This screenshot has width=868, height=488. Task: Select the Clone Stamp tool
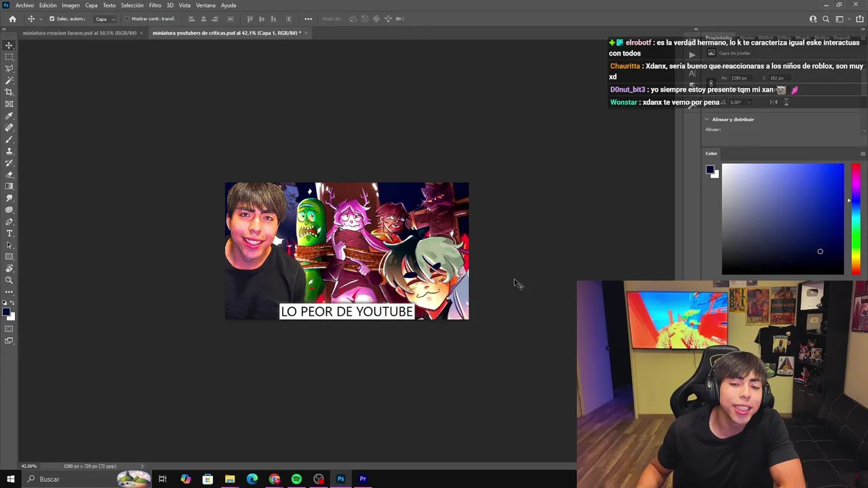(x=9, y=151)
